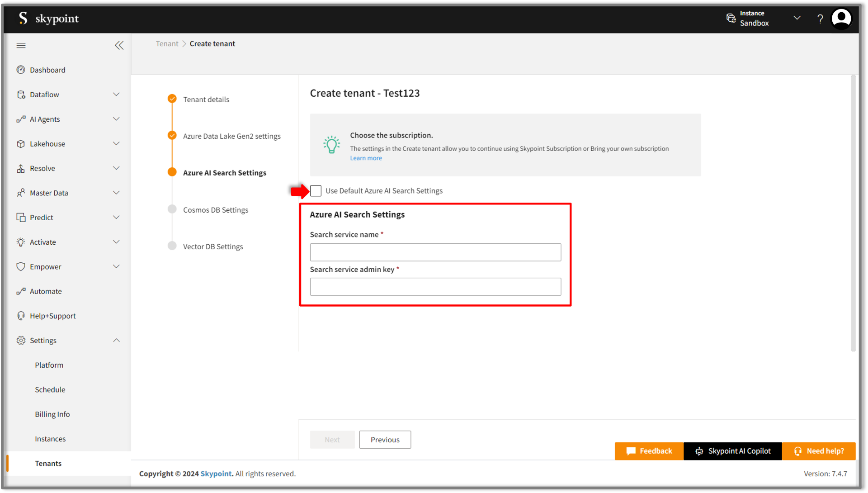
Task: Click the Tenants menu item in sidebar
Action: click(47, 463)
